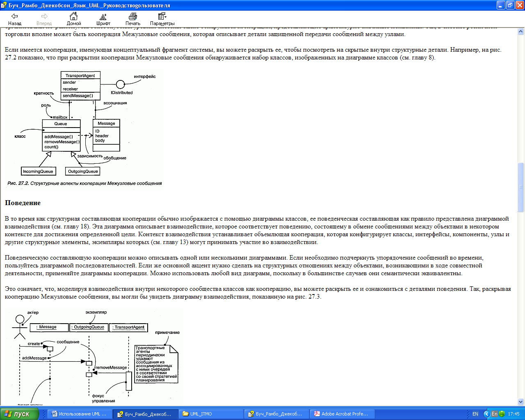
Task: Minimize the help viewer window
Action: pos(501,5)
